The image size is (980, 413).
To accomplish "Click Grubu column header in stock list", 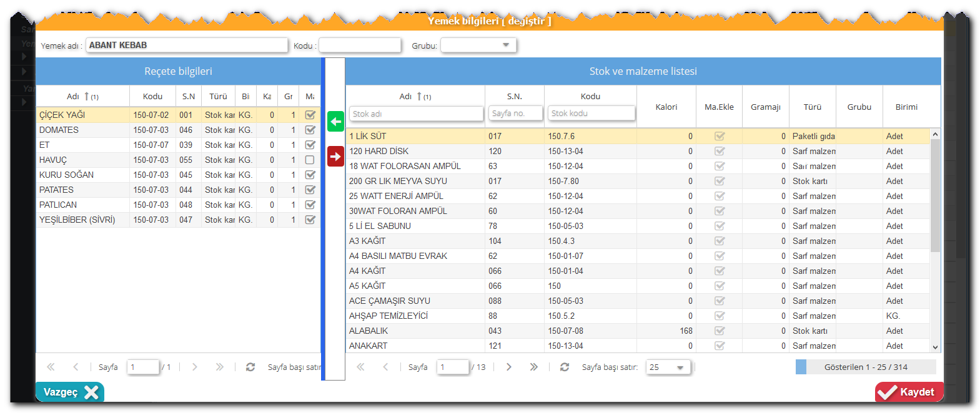I will pyautogui.click(x=859, y=107).
